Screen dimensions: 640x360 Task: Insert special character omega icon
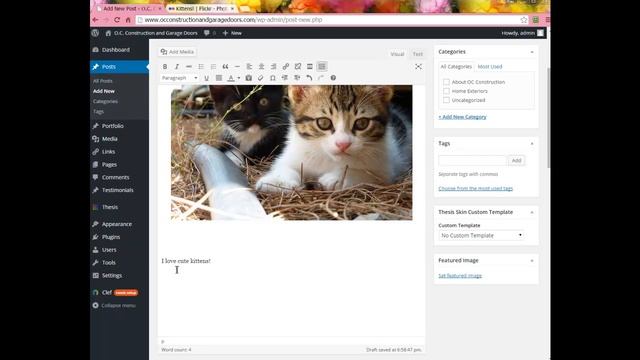coord(273,78)
